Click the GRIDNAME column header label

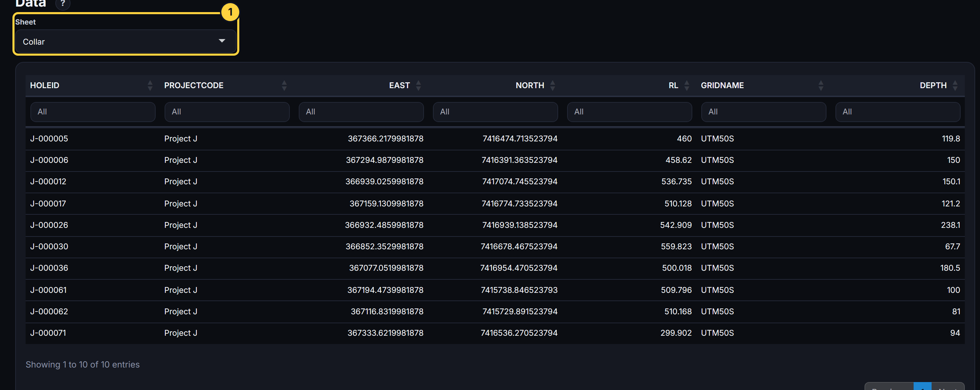pos(722,85)
